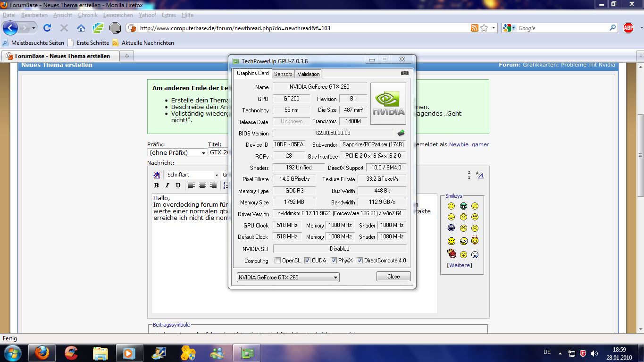The image size is (644, 362).
Task: Switch to the Sensors tab
Action: (283, 74)
